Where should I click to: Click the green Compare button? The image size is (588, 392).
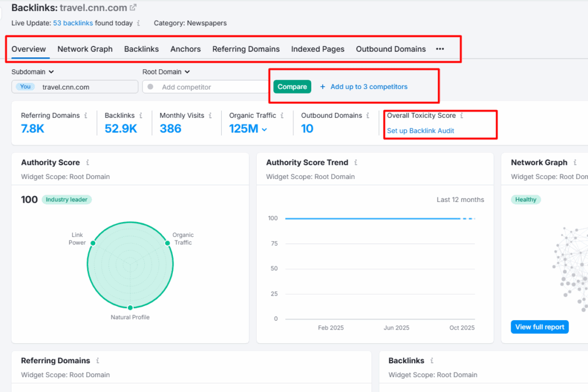292,86
